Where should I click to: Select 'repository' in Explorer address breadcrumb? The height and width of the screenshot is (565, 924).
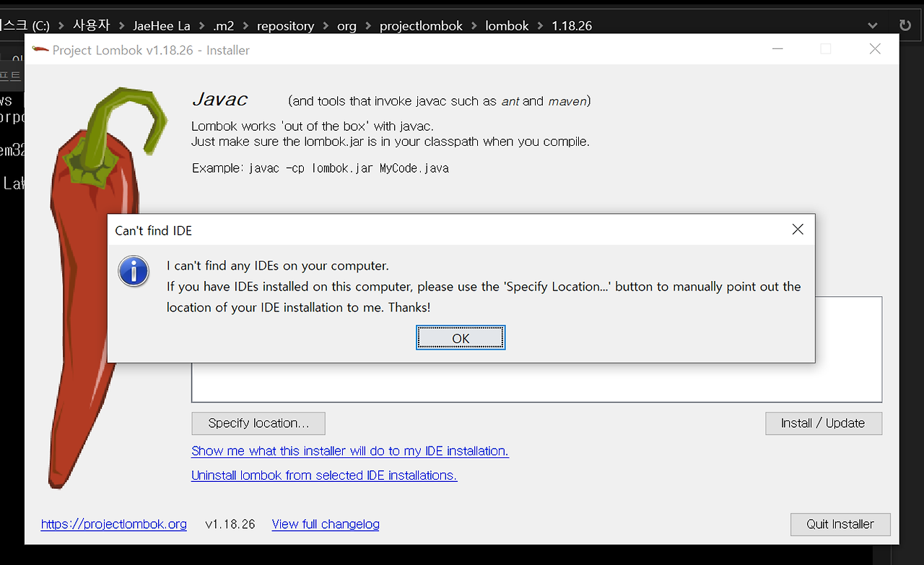(x=285, y=25)
